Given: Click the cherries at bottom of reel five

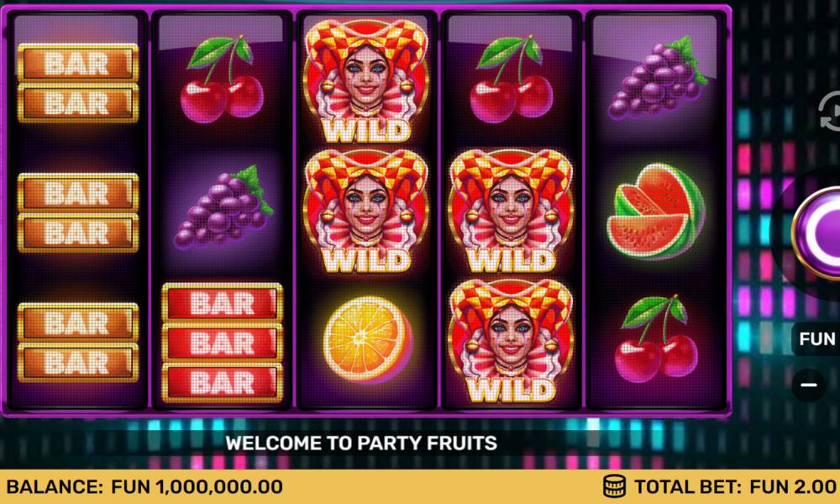Looking at the screenshot, I should (656, 338).
